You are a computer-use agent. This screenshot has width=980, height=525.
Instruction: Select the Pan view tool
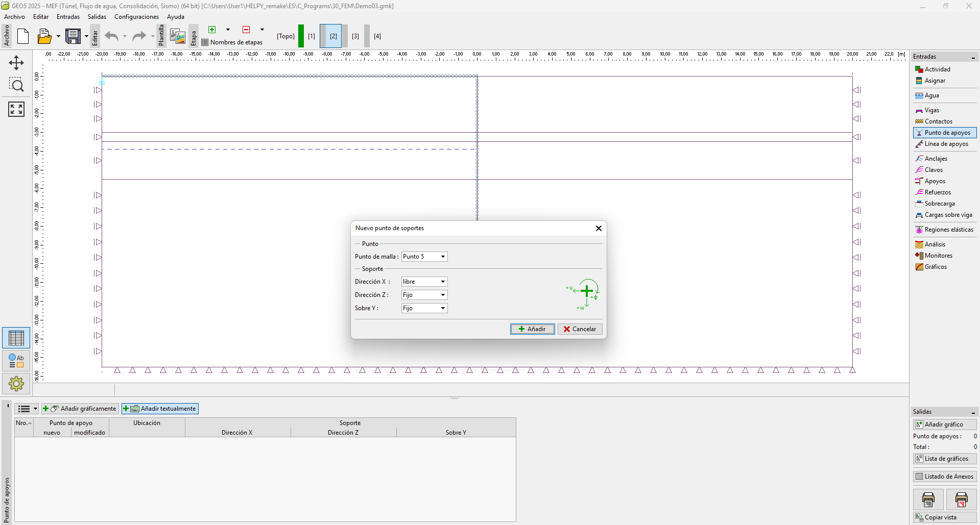click(16, 63)
